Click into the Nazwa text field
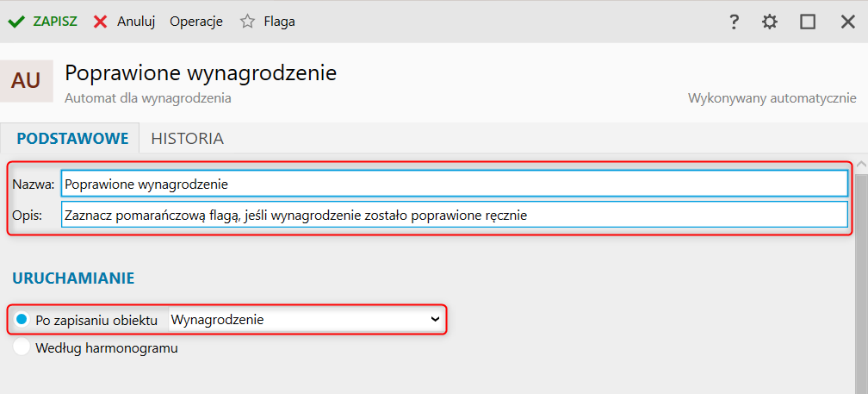This screenshot has width=868, height=394. coord(454,184)
